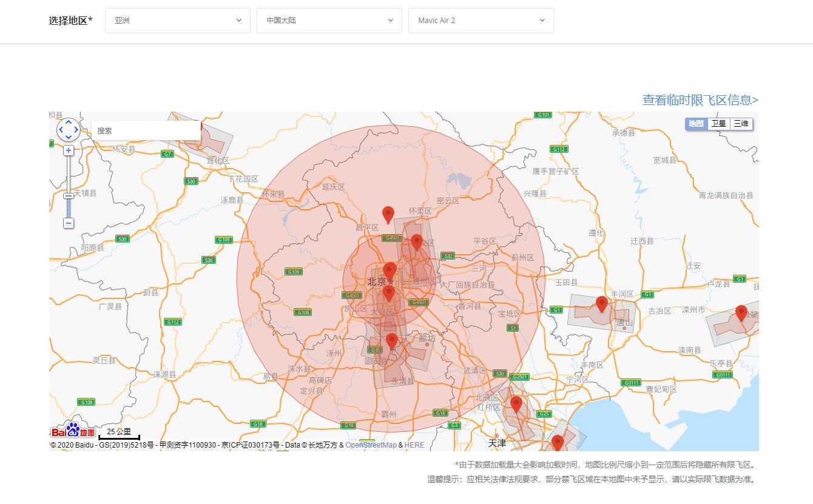Viewport: 813px width, 504px height.
Task: Switch to the 地图 map tab
Action: [696, 124]
